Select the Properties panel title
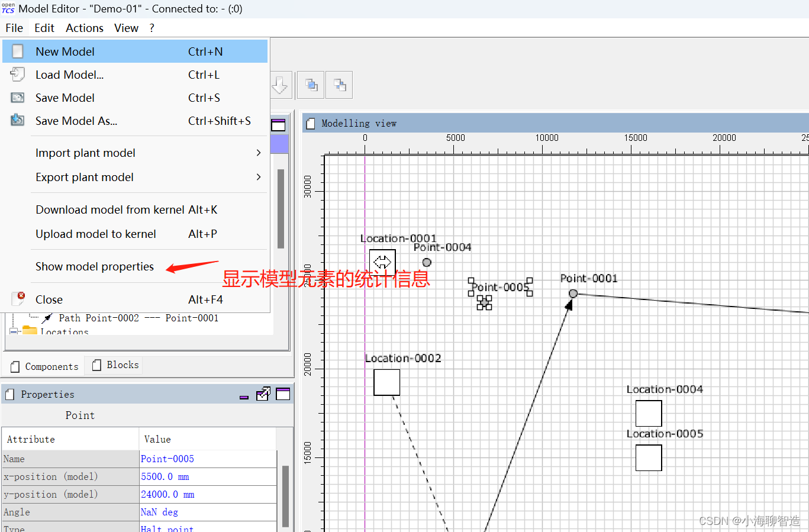The height and width of the screenshot is (532, 809). pos(47,394)
